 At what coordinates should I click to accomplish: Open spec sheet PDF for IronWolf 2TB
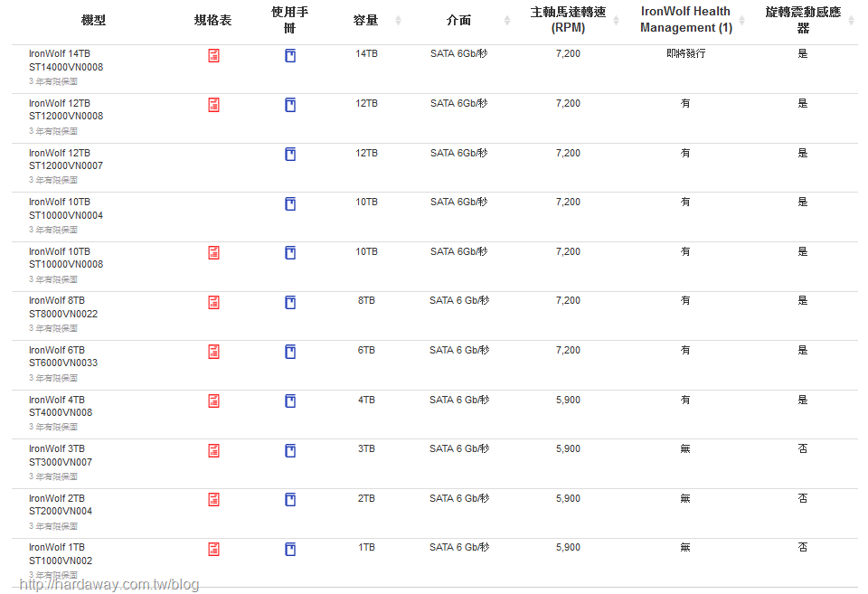(213, 499)
